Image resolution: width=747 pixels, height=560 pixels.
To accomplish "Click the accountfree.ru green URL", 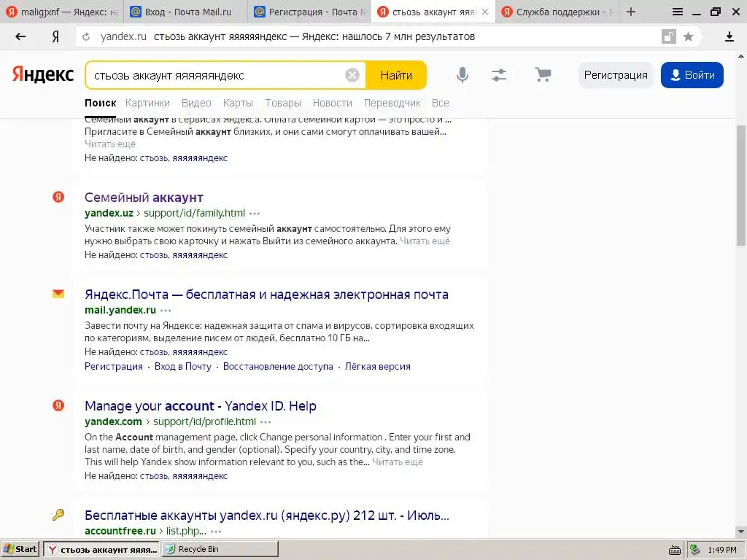I will click(120, 531).
